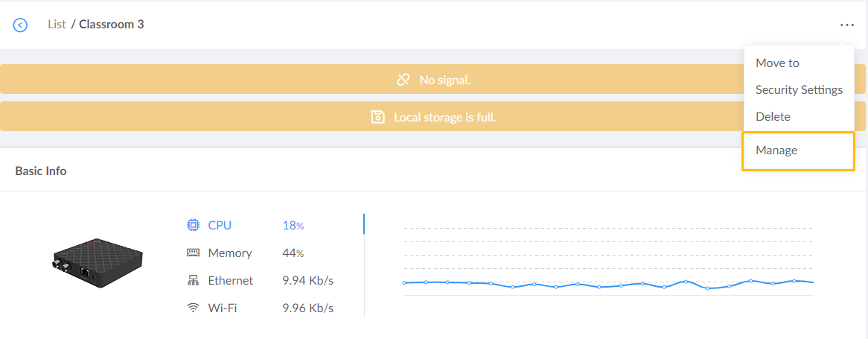Select the Wi-Fi signal icon
The height and width of the screenshot is (339, 868).
tap(193, 308)
